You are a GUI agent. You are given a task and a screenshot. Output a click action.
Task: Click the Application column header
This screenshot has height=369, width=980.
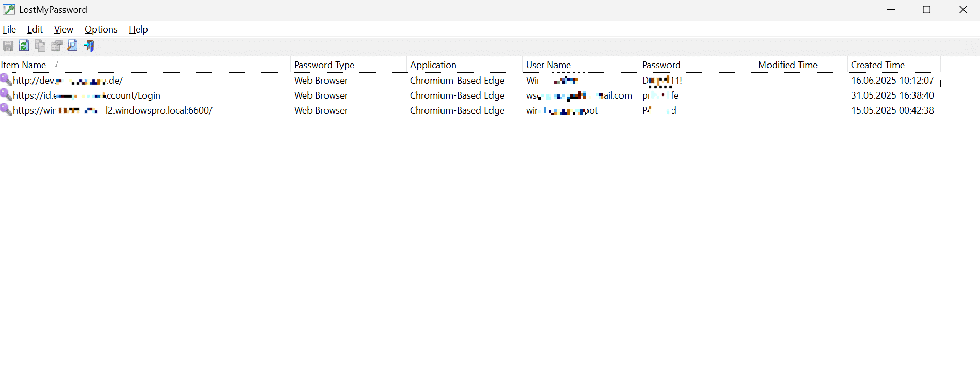point(433,65)
